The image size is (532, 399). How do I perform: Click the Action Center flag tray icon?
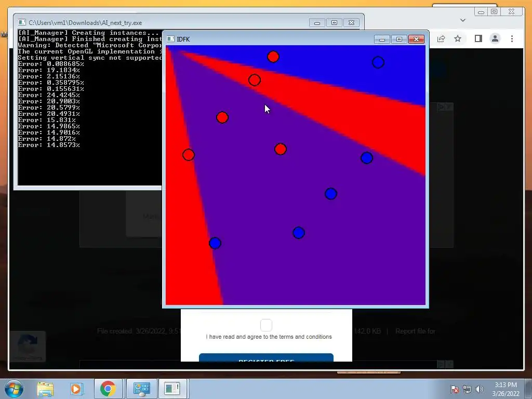coord(454,389)
